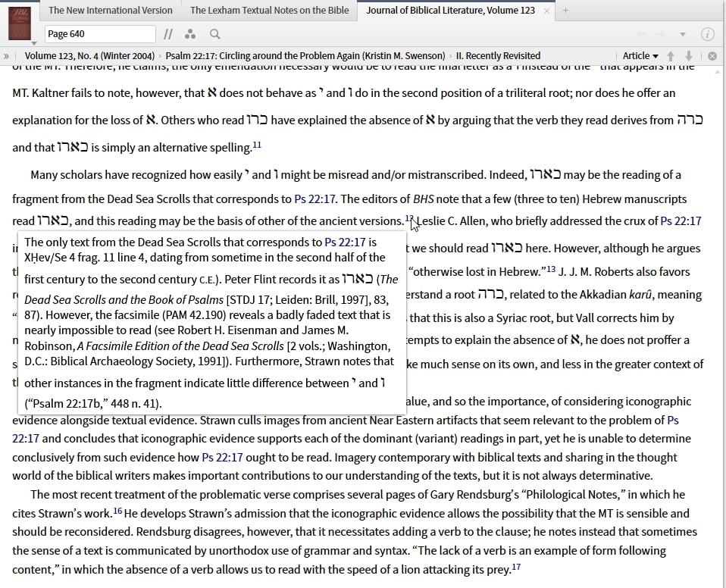Close the locator bar
The width and height of the screenshot is (726, 588).
click(712, 56)
